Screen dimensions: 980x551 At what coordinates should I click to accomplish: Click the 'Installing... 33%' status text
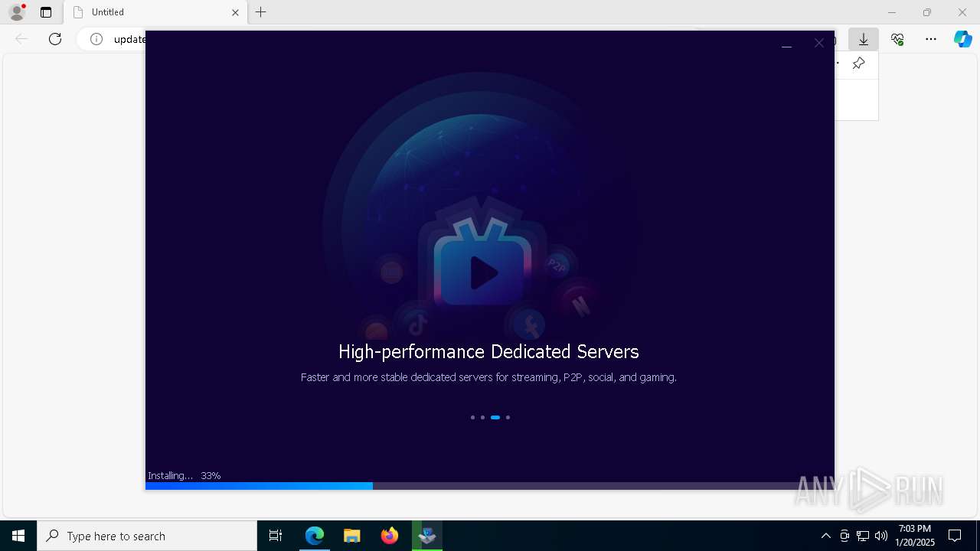point(185,475)
